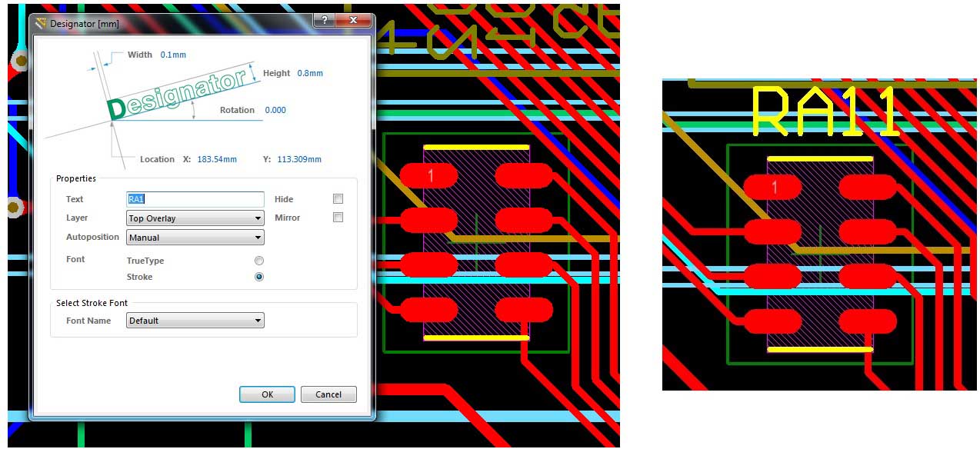Select the TrueType font radio button
Image resolution: width=980 pixels, height=449 pixels.
tap(259, 261)
